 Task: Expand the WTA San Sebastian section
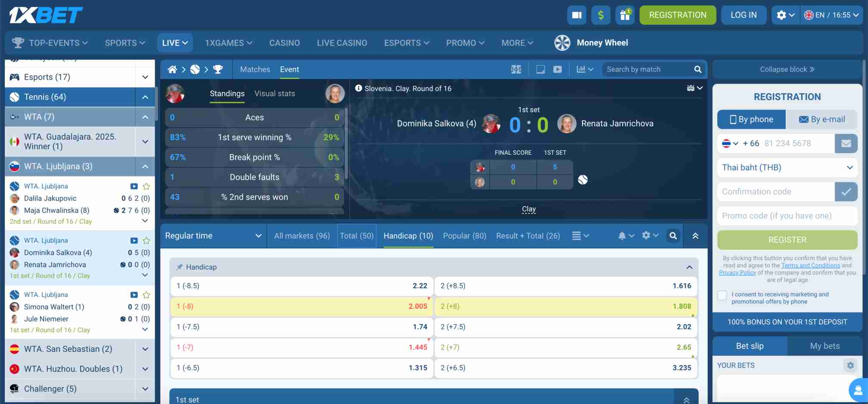pos(145,349)
